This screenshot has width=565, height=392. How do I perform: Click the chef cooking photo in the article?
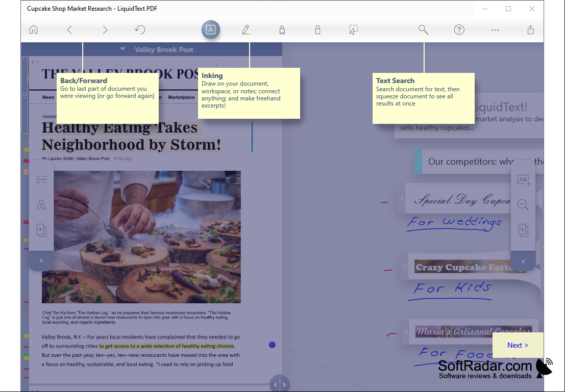point(141,237)
